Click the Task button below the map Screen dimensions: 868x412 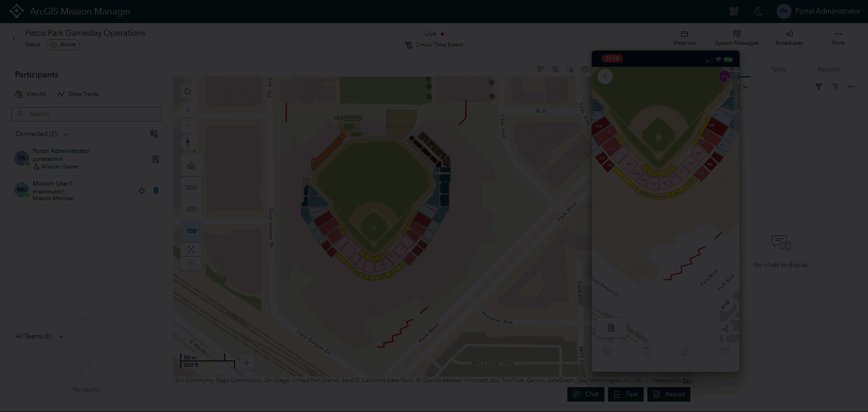click(x=626, y=394)
